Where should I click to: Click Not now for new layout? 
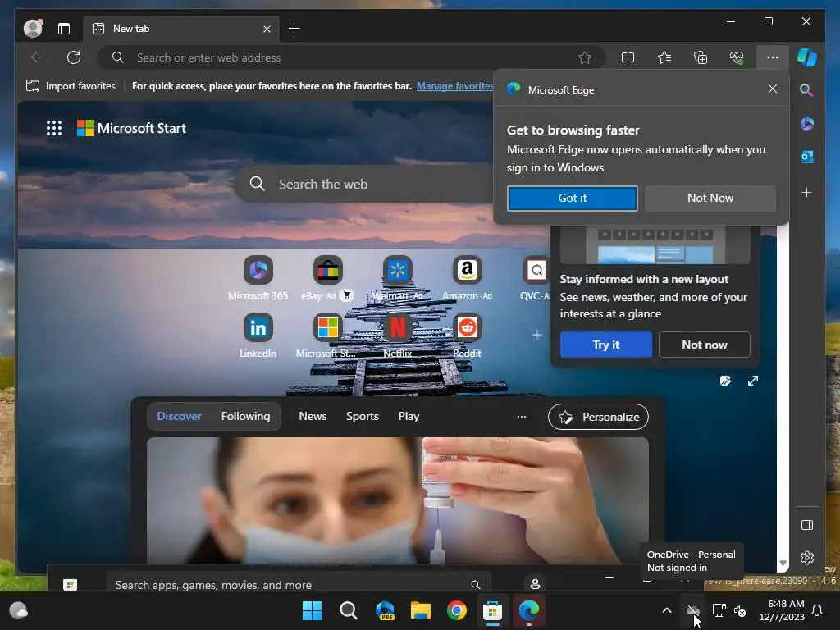pos(704,345)
